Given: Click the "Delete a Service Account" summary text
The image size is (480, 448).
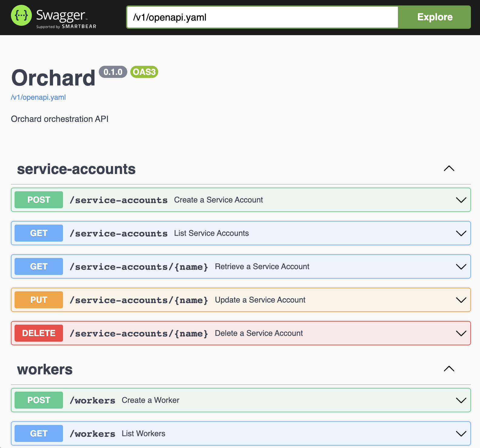Looking at the screenshot, I should [259, 333].
